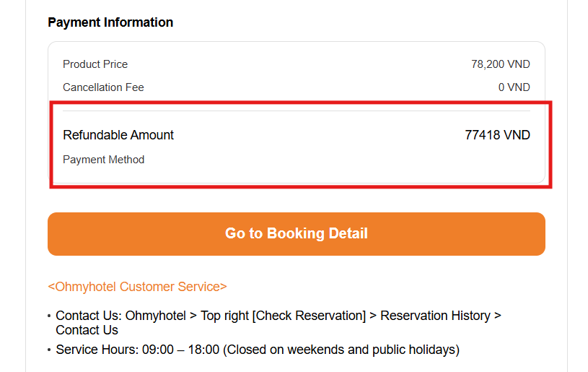Click the bullet beside Service Hours
This screenshot has height=372, width=588.
tap(49, 350)
